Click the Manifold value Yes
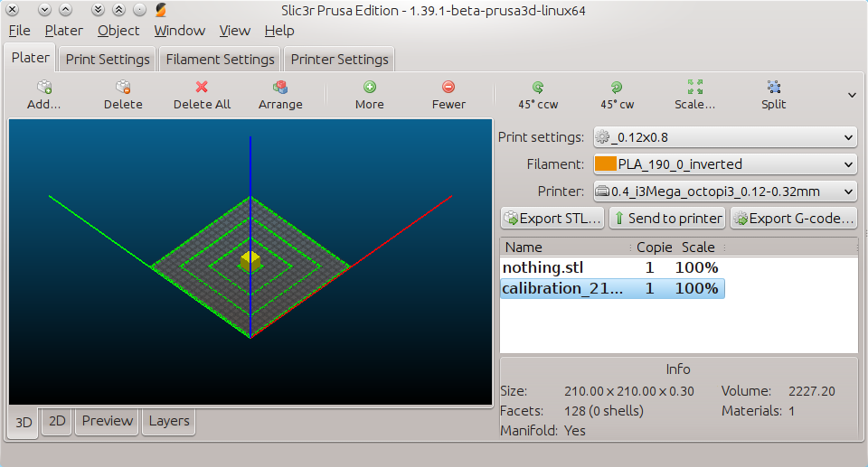 tap(575, 431)
